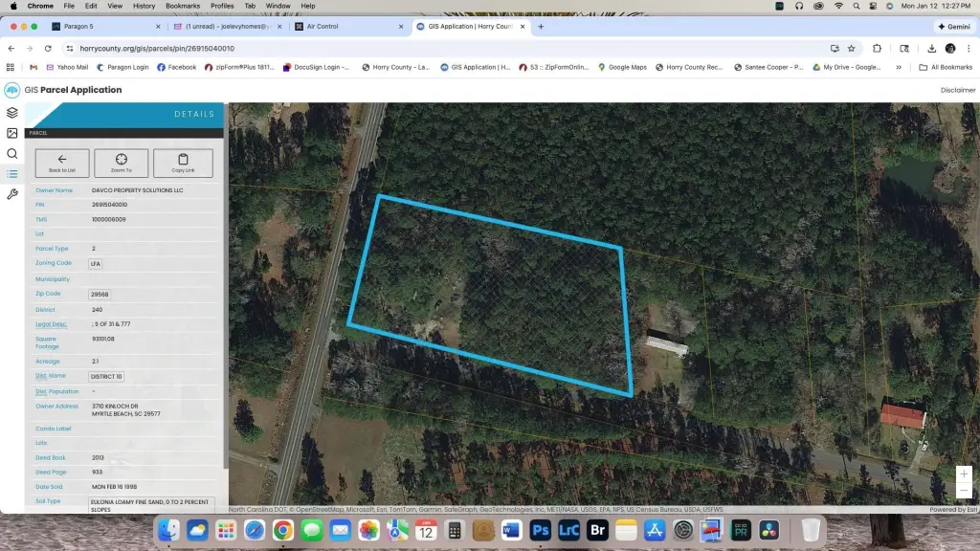Select the results list sidebar icon
Image resolution: width=980 pixels, height=551 pixels.
pos(11,174)
